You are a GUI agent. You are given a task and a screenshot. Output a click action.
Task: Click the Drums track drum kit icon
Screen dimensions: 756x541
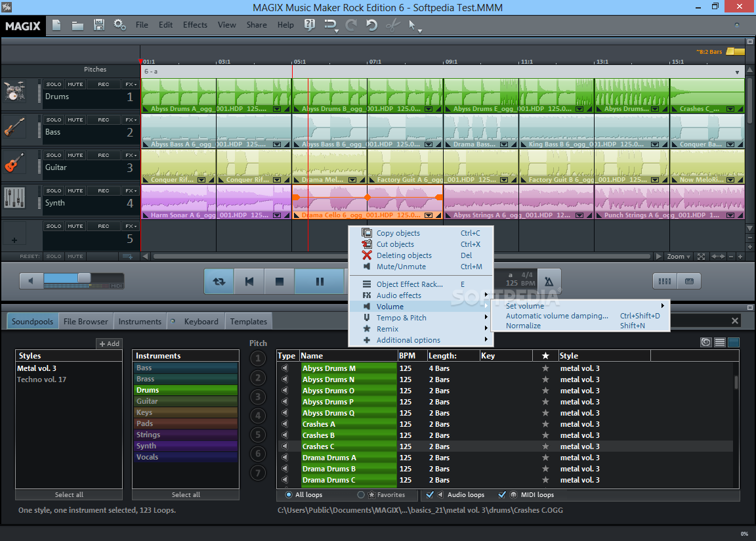pos(14,91)
